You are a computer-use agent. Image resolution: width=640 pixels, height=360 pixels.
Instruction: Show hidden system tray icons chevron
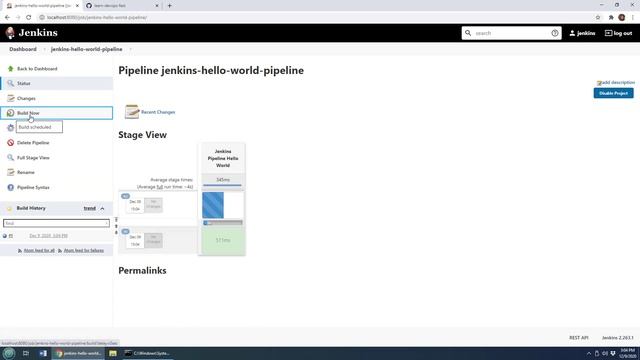589,353
